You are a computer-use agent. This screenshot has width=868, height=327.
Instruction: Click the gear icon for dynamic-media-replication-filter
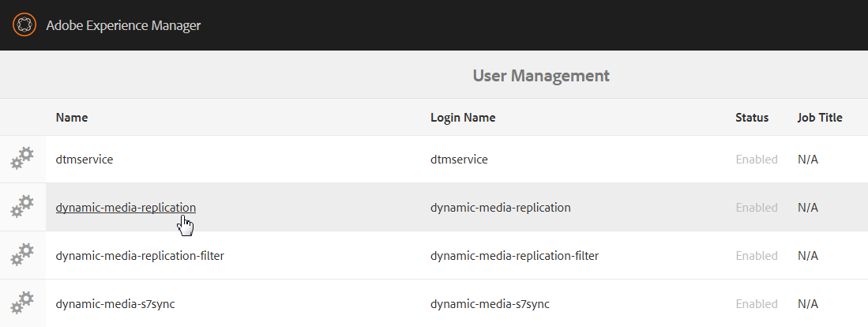22,255
